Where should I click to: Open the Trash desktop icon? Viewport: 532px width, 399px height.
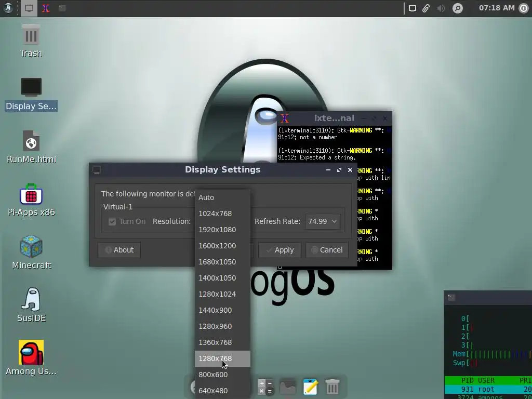click(x=31, y=41)
